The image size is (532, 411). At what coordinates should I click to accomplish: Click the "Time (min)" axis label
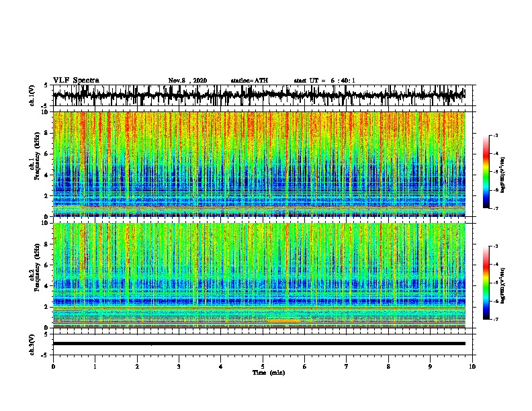coord(269,373)
